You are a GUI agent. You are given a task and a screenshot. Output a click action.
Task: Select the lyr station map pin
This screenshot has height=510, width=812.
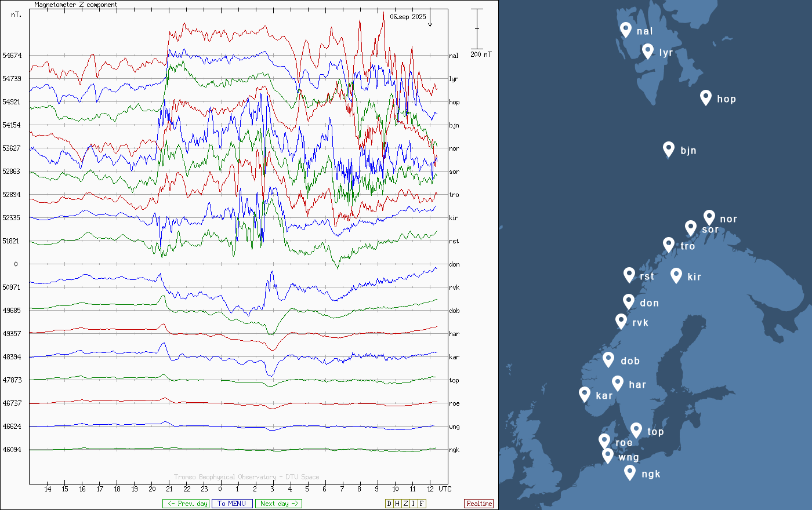tap(648, 51)
